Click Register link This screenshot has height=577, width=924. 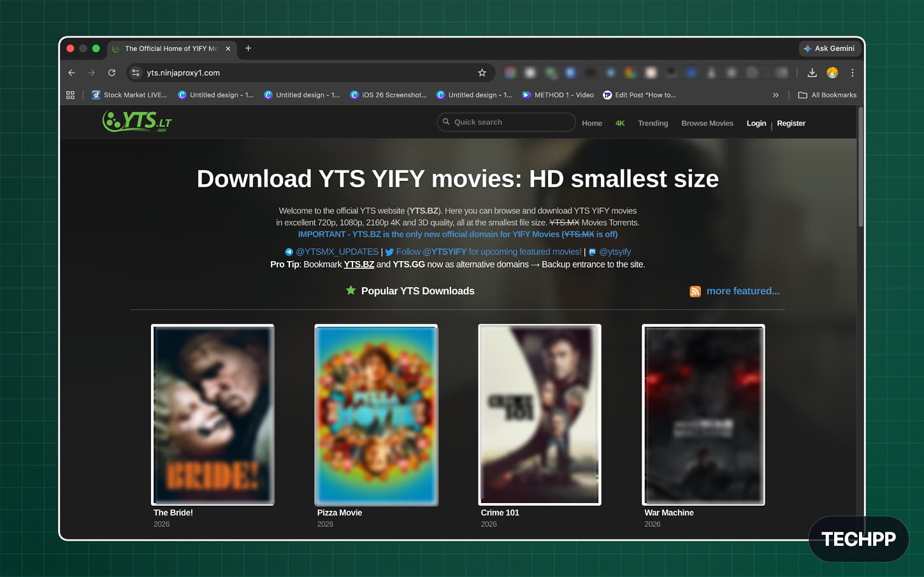tap(791, 124)
